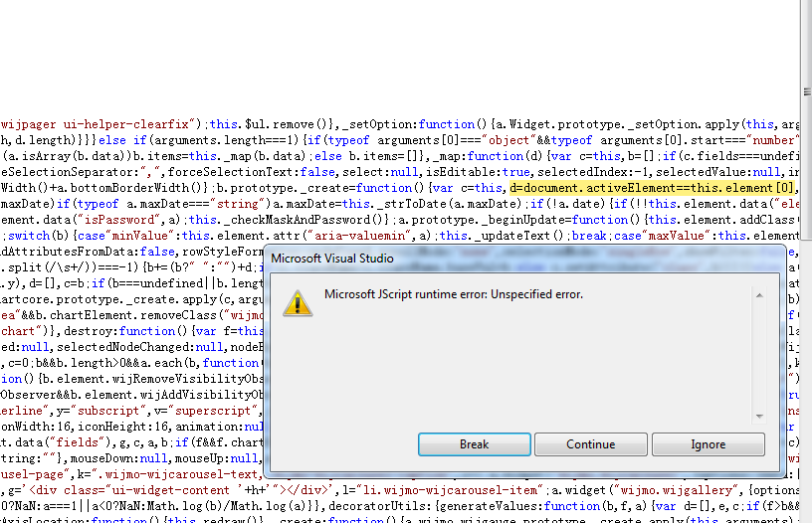
Task: Click the Continue button in error dialog
Action: 591,444
